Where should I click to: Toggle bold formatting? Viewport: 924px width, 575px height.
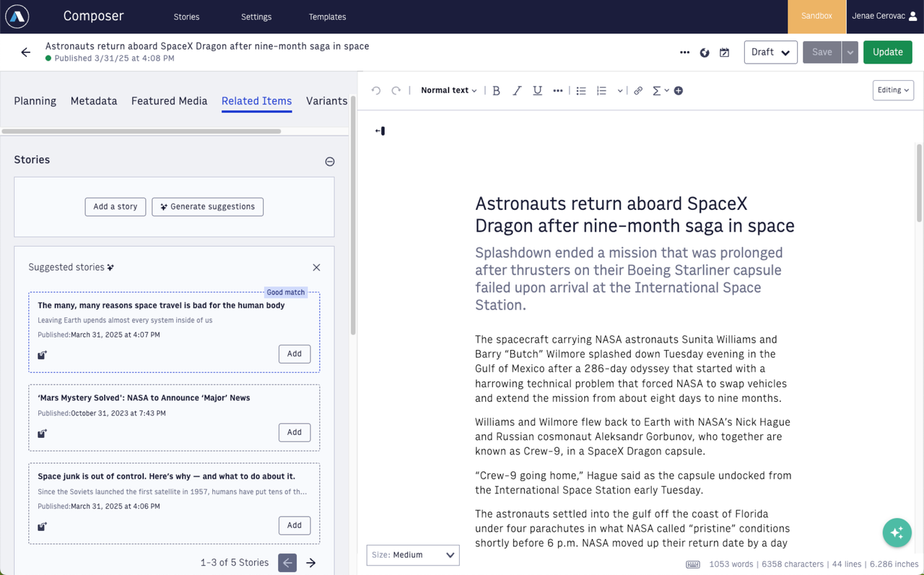click(496, 90)
